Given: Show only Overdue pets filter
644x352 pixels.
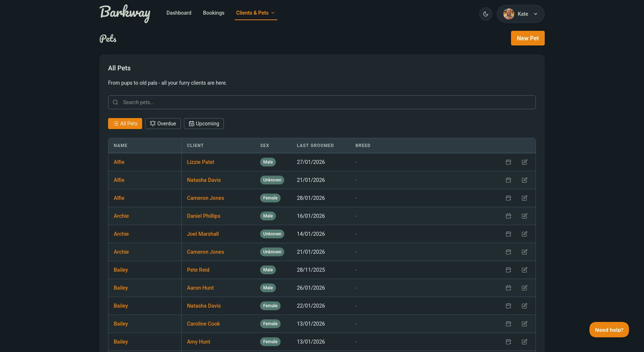Looking at the screenshot, I should click(x=163, y=124).
